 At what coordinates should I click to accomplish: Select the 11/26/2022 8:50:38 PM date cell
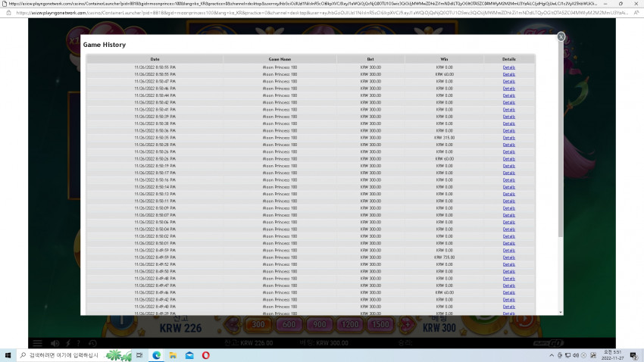(155, 123)
